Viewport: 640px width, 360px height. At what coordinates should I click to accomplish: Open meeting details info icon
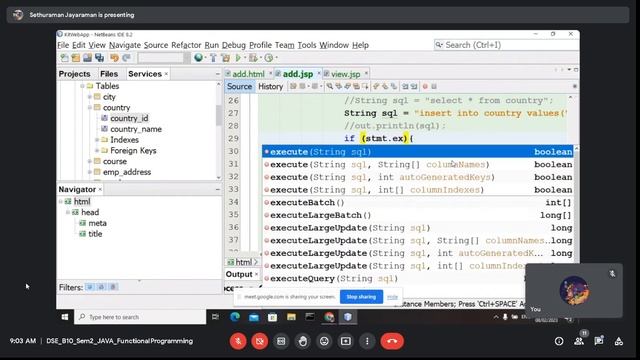tap(559, 341)
